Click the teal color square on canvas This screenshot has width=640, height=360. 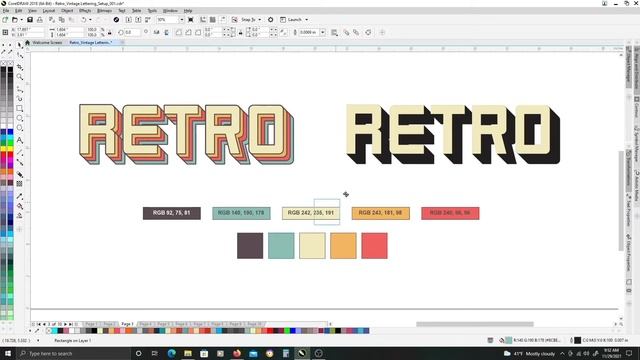(x=281, y=246)
